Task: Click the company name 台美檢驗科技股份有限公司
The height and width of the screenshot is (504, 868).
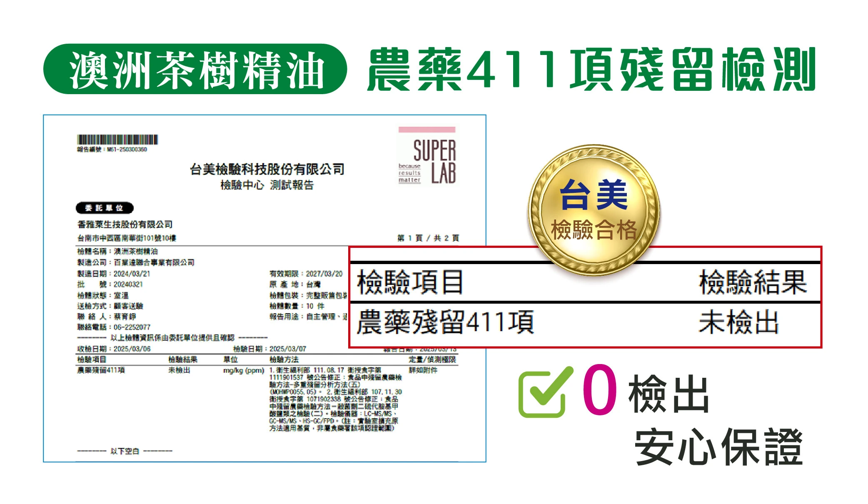Action: pos(267,170)
